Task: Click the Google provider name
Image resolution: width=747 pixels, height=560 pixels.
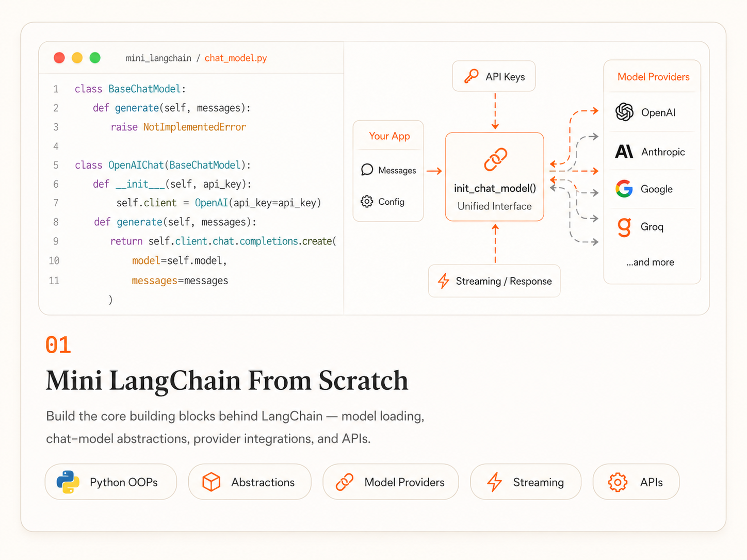Action: pyautogui.click(x=656, y=189)
